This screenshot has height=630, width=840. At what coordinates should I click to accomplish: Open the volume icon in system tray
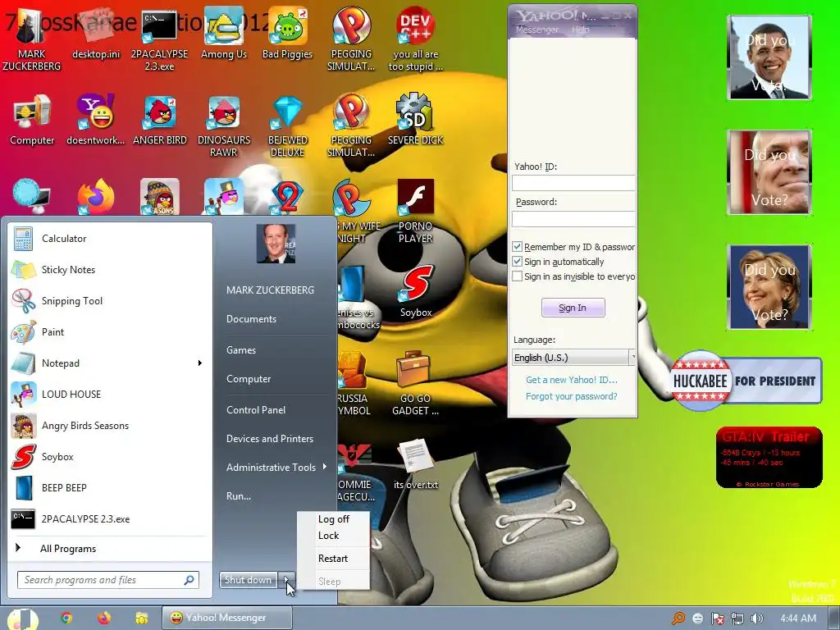pyautogui.click(x=756, y=619)
